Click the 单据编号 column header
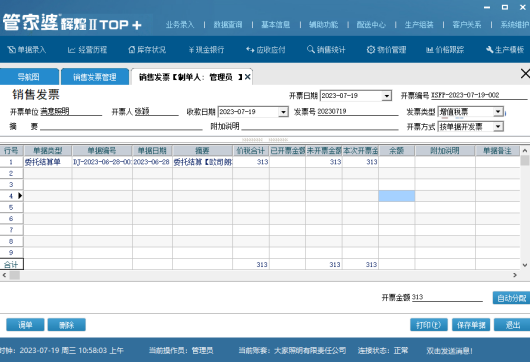 [x=102, y=151]
